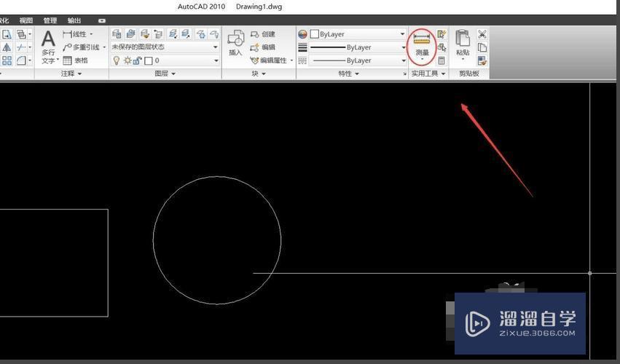Viewport: 620px width, 364px height.
Task: Click the linetype icon in 特性 panel
Action: [x=302, y=60]
